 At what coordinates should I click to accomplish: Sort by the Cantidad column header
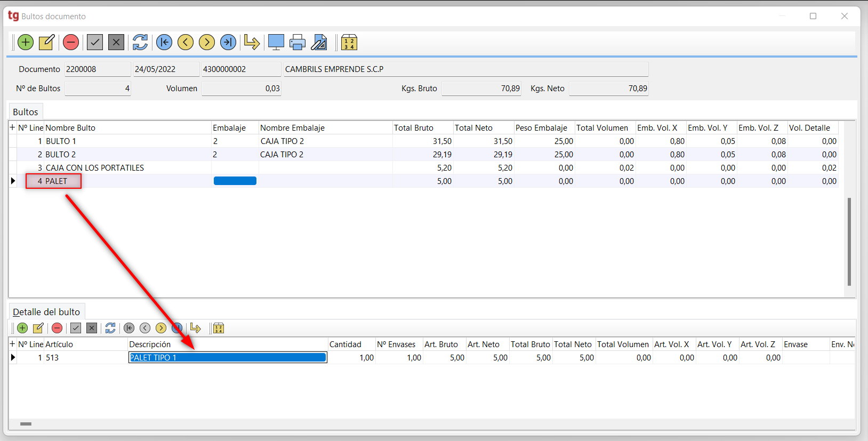coord(351,344)
